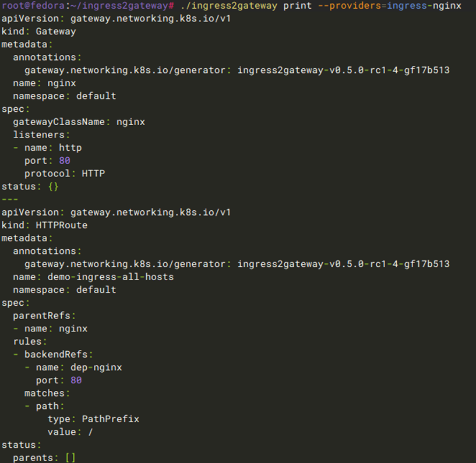The width and height of the screenshot is (476, 463).
Task: Click the '---' document separator line
Action: [x=10, y=199]
